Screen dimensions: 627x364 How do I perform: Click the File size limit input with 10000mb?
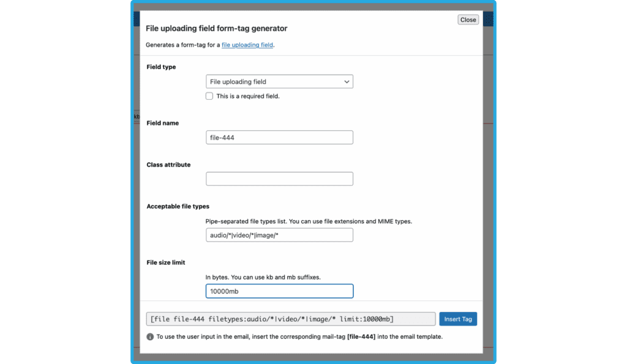click(279, 291)
